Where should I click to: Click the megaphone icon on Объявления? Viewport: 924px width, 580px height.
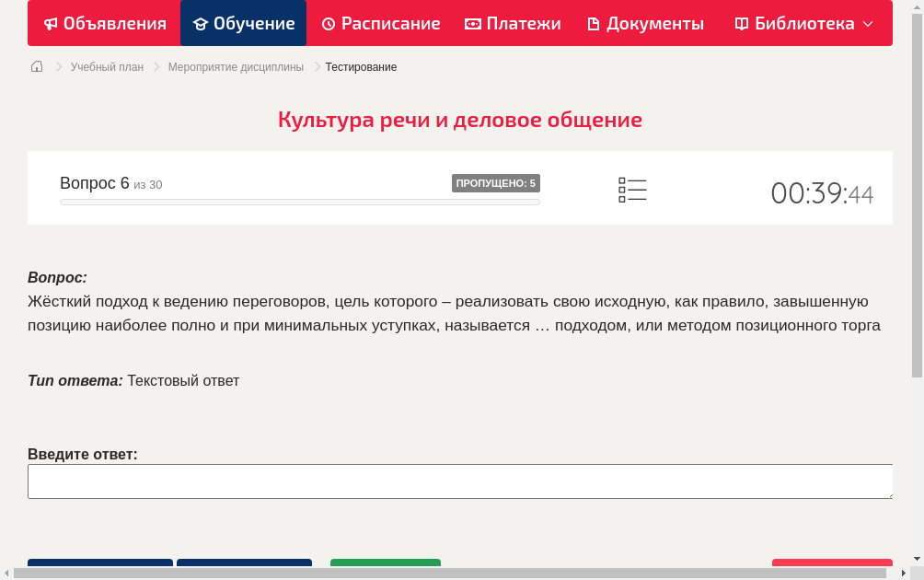(x=51, y=23)
